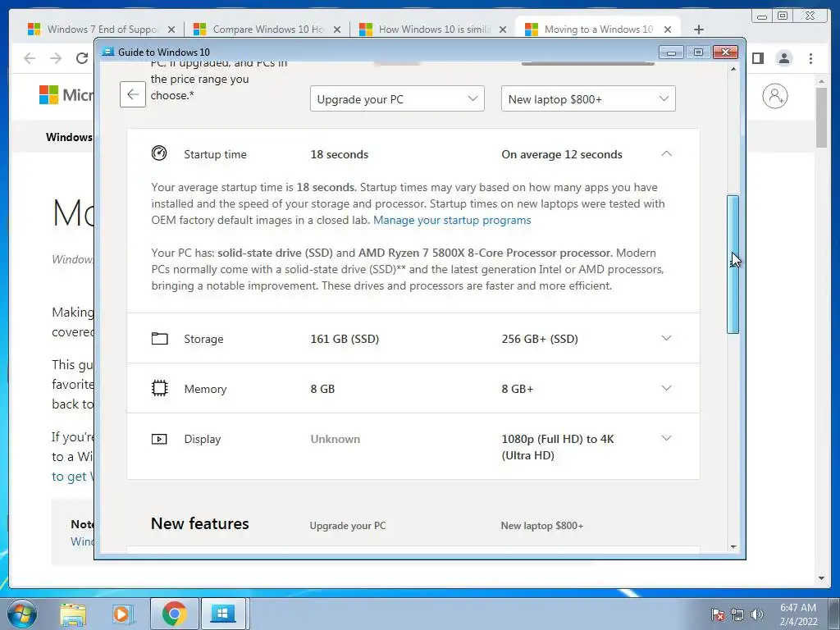Click the Windows nav item on the webpage
This screenshot has width=840, height=630.
pyautogui.click(x=69, y=137)
